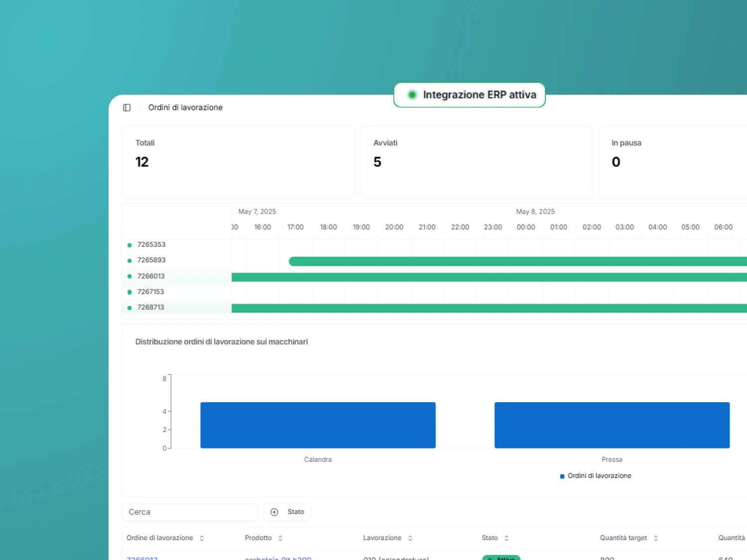
Task: Click the May 7, 2025 date header
Action: (x=257, y=212)
